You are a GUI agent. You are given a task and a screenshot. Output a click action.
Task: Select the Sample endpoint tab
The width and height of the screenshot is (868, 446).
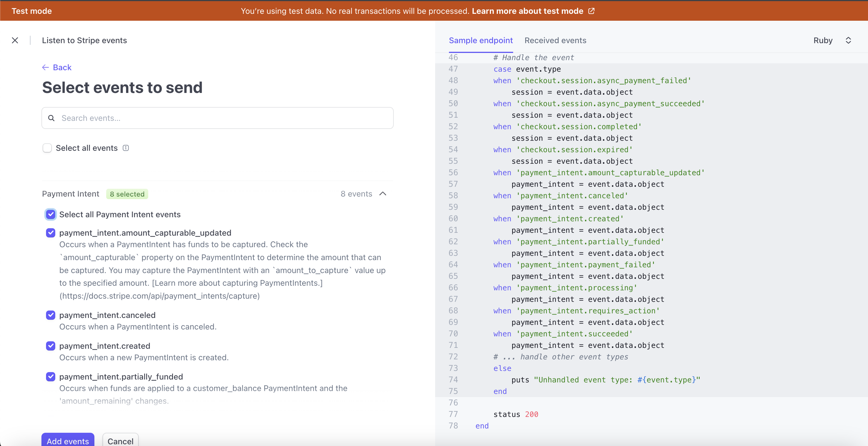(481, 40)
